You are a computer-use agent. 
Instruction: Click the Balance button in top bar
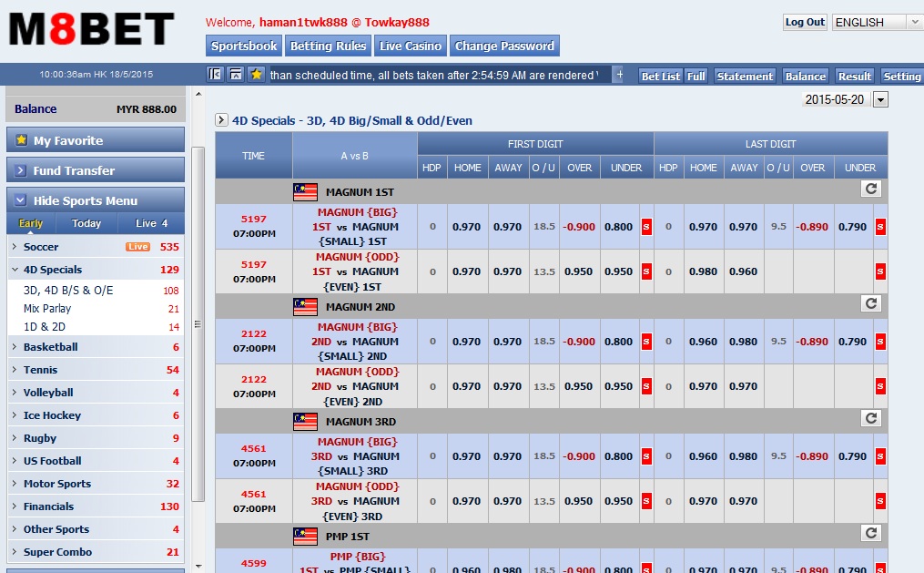tap(805, 76)
